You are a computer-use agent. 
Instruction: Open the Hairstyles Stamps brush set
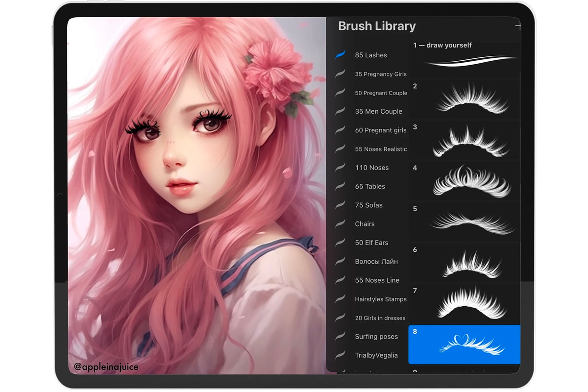tap(381, 299)
